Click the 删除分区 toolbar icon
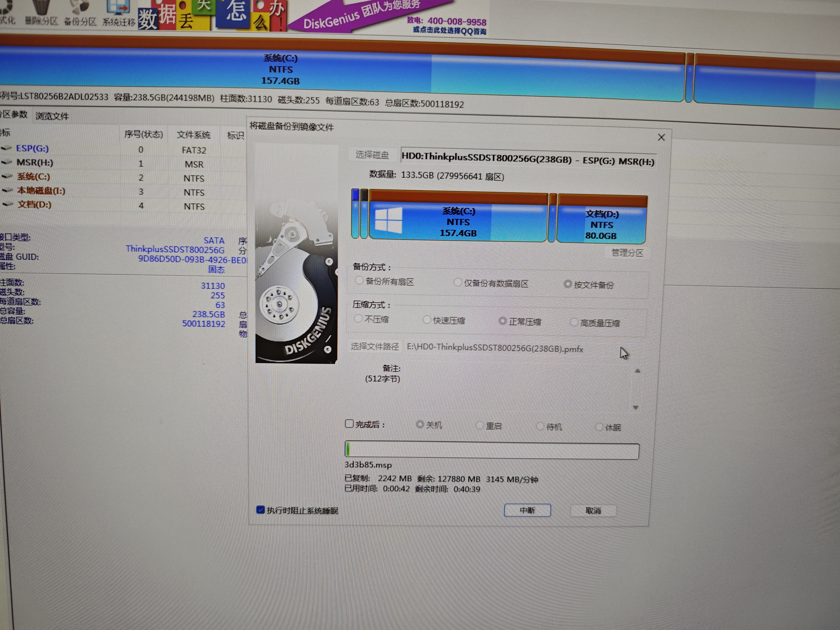This screenshot has width=840, height=630. point(42,13)
